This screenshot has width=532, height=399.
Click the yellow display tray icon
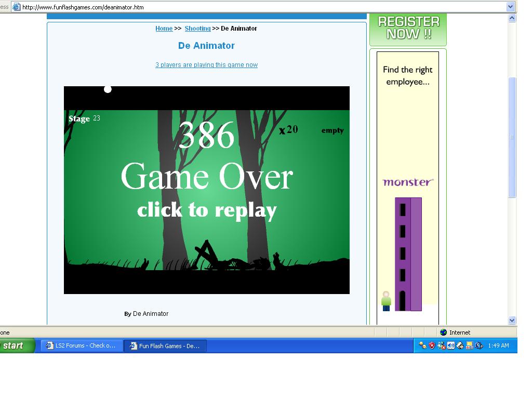pyautogui.click(x=470, y=345)
